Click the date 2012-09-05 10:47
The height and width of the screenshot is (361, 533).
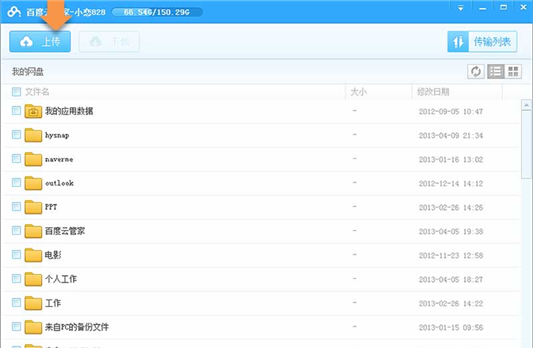(451, 111)
